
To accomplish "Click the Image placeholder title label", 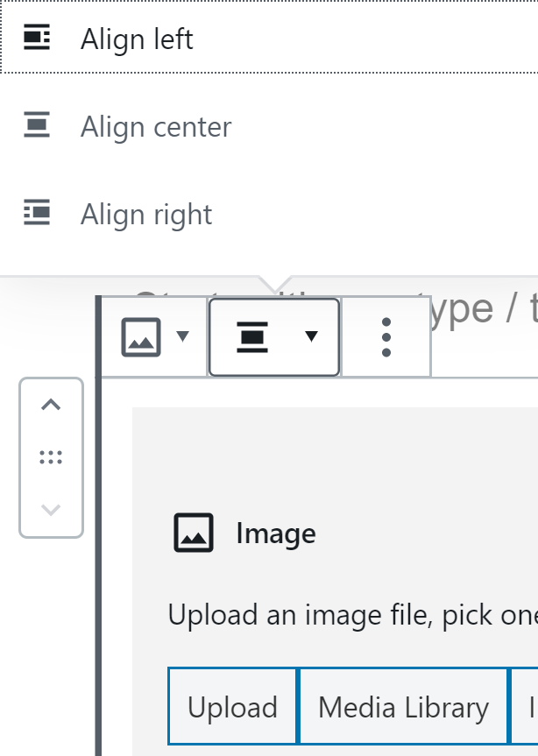I will (276, 533).
